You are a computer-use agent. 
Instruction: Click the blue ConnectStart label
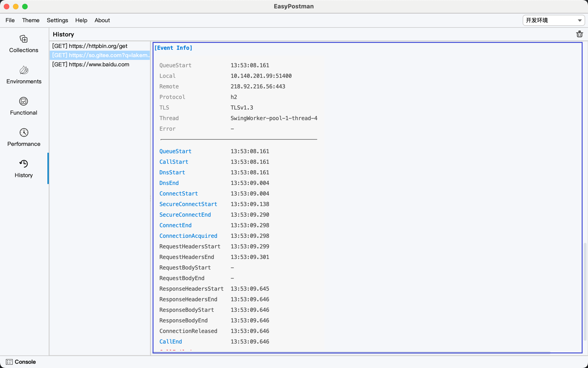[179, 194]
